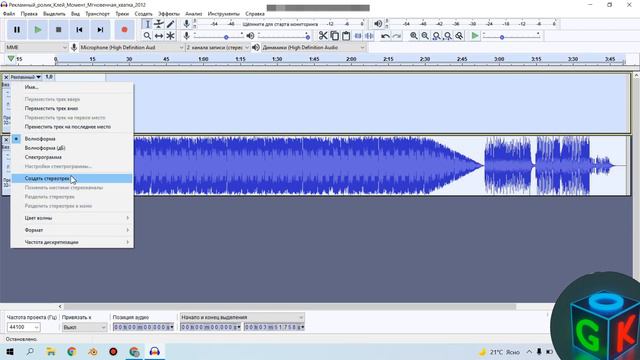Expand the Частота дискретизации submenu

coord(72,242)
